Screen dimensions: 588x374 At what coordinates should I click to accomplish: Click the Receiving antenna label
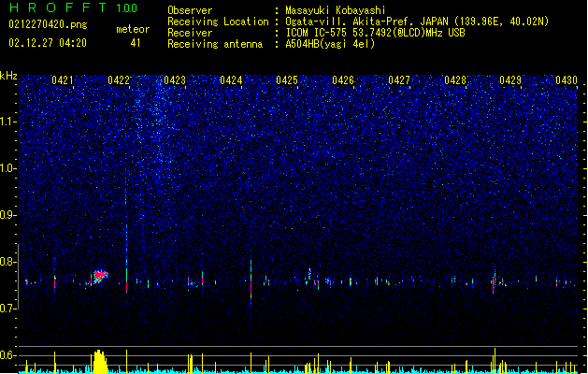(x=215, y=44)
